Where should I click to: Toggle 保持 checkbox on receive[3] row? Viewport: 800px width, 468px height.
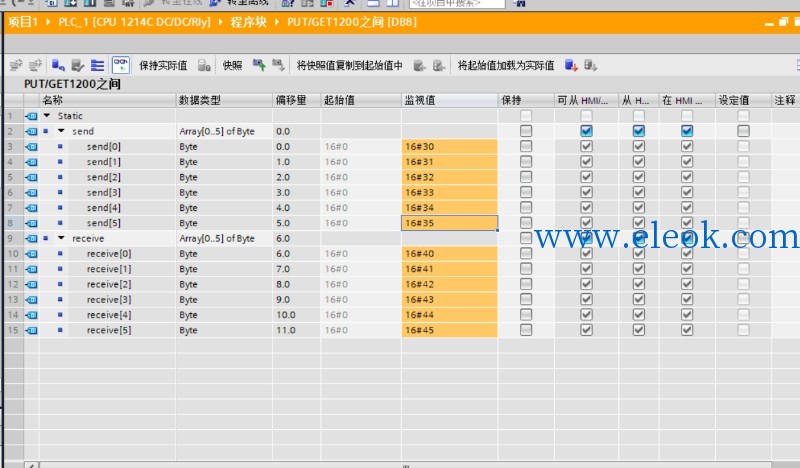pyautogui.click(x=526, y=300)
